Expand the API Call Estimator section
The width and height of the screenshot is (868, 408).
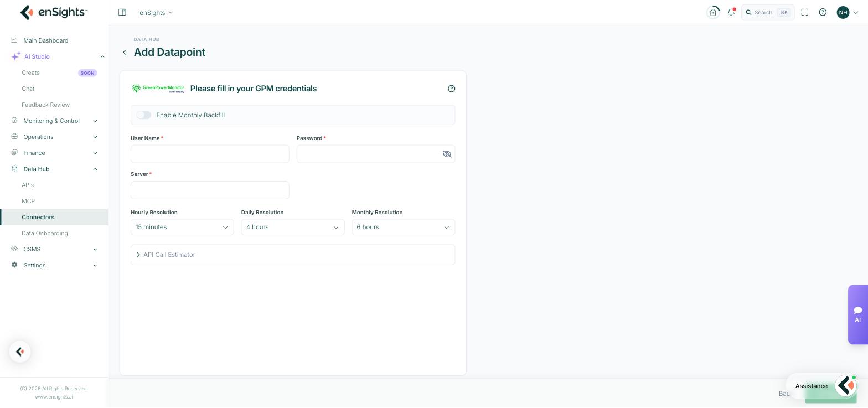[293, 255]
